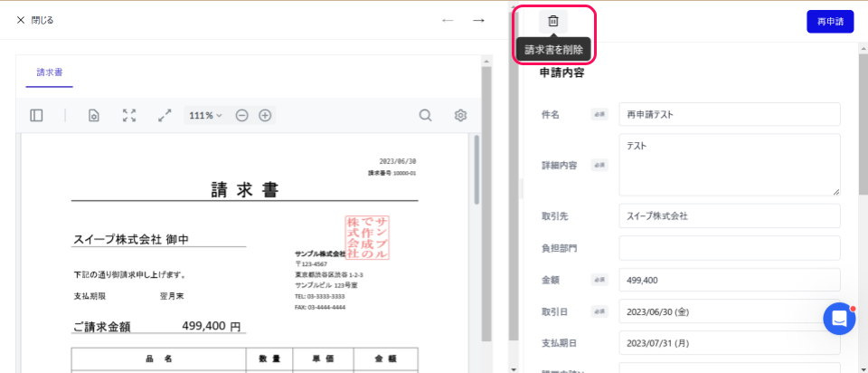The image size is (868, 373).
Task: Zoom in with the plus circle icon
Action: click(x=265, y=115)
